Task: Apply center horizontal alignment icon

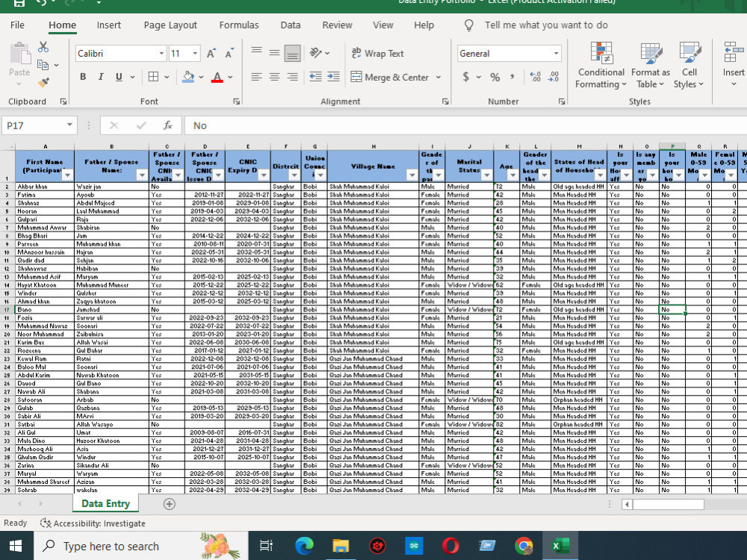Action: click(x=274, y=77)
